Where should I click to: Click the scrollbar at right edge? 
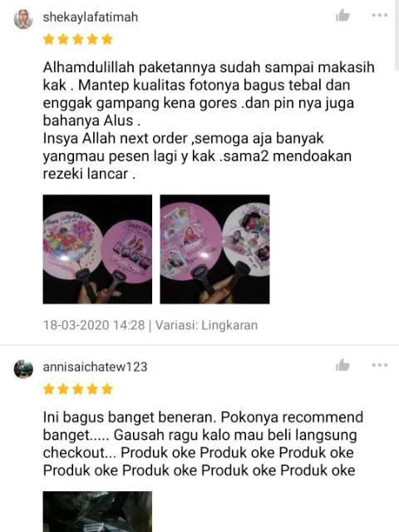[397, 35]
